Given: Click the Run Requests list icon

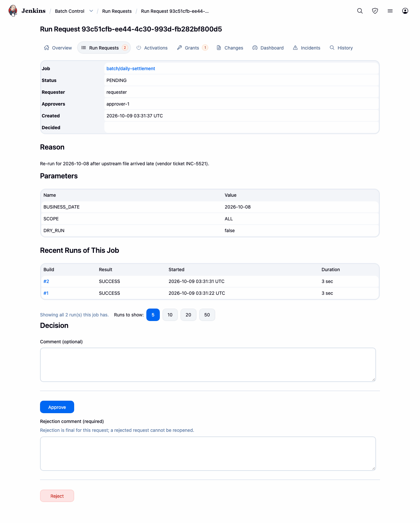Looking at the screenshot, I should point(84,48).
